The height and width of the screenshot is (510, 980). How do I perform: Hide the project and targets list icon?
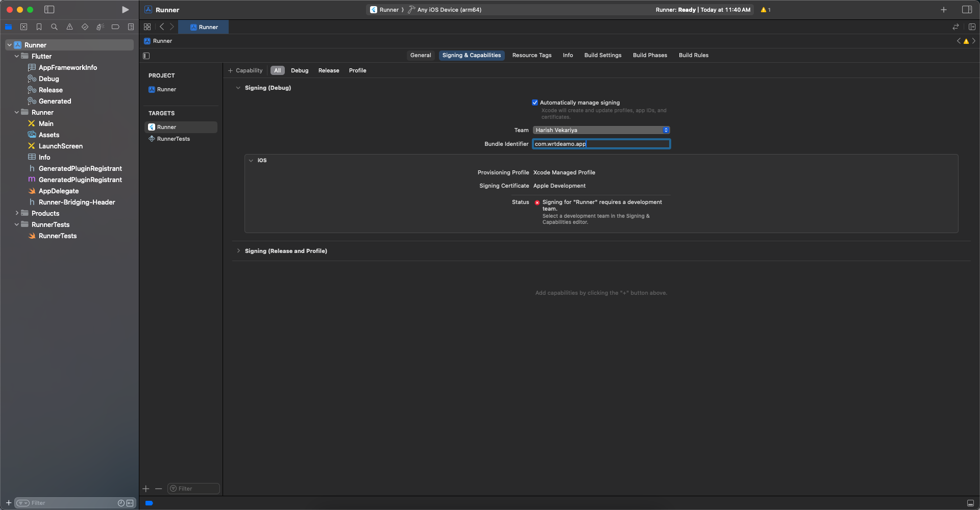[x=146, y=56]
